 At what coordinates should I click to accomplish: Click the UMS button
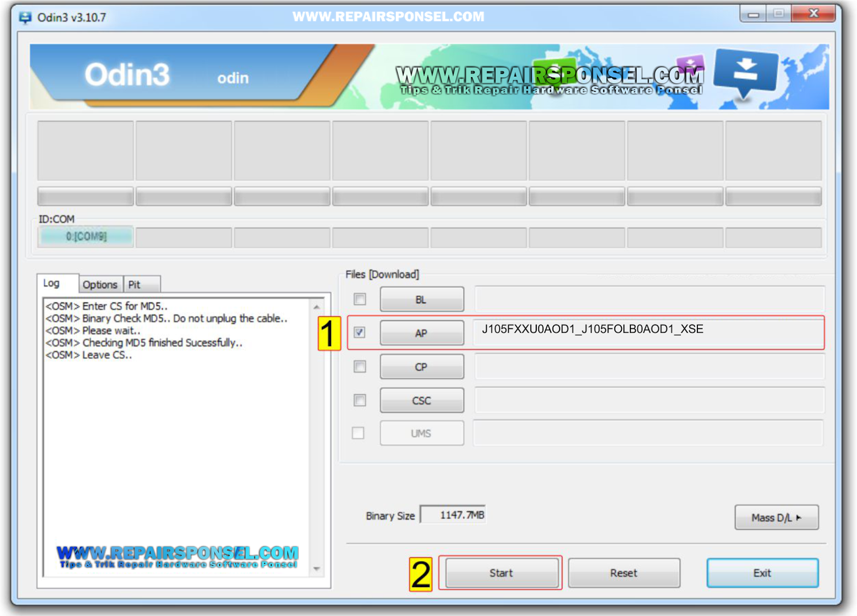pyautogui.click(x=422, y=433)
